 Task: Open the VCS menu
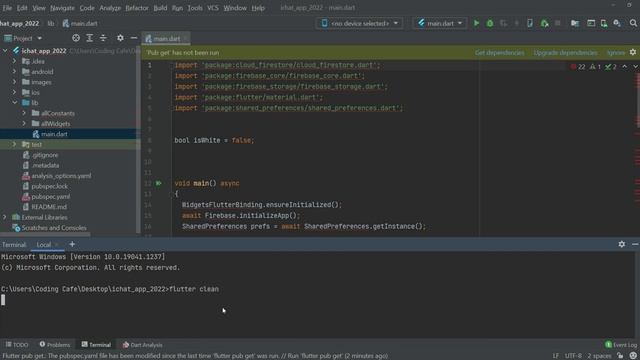[x=213, y=8]
